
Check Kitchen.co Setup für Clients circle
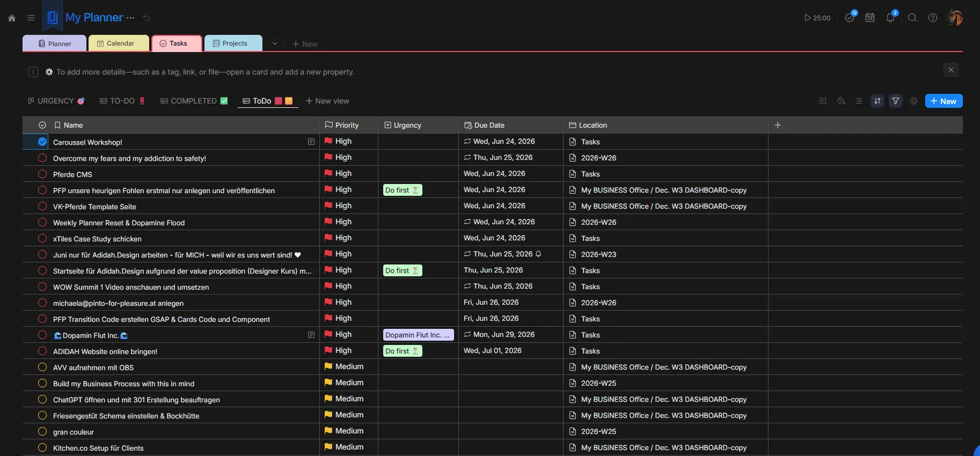(42, 447)
